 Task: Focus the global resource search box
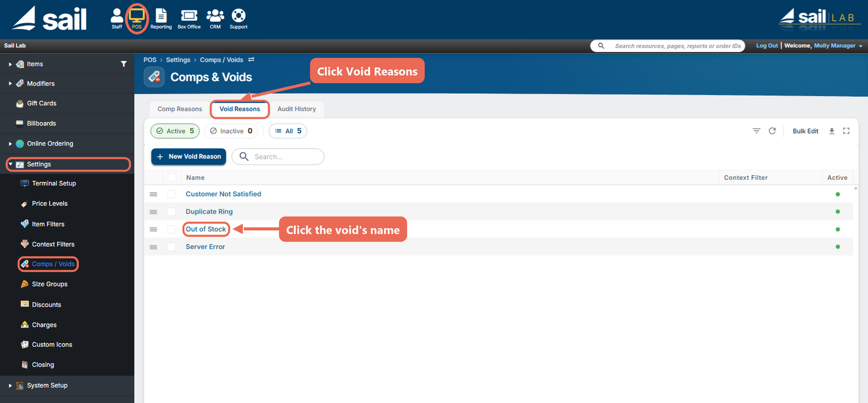(x=668, y=46)
